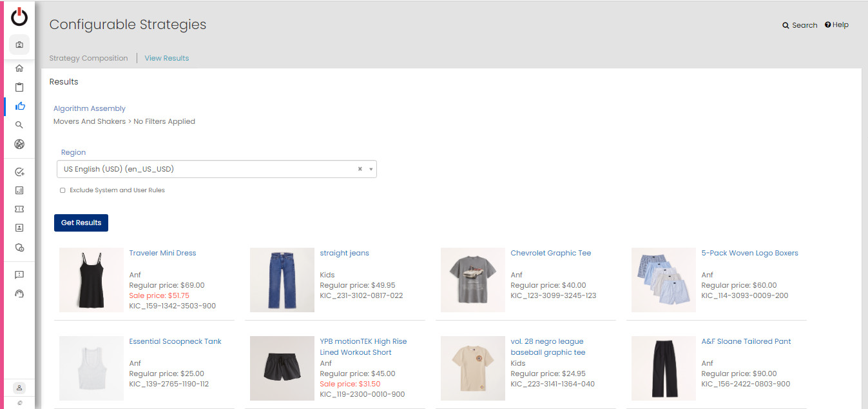Viewport: 868px width, 409px height.
Task: Click the US English (USD) region field
Action: (x=217, y=169)
